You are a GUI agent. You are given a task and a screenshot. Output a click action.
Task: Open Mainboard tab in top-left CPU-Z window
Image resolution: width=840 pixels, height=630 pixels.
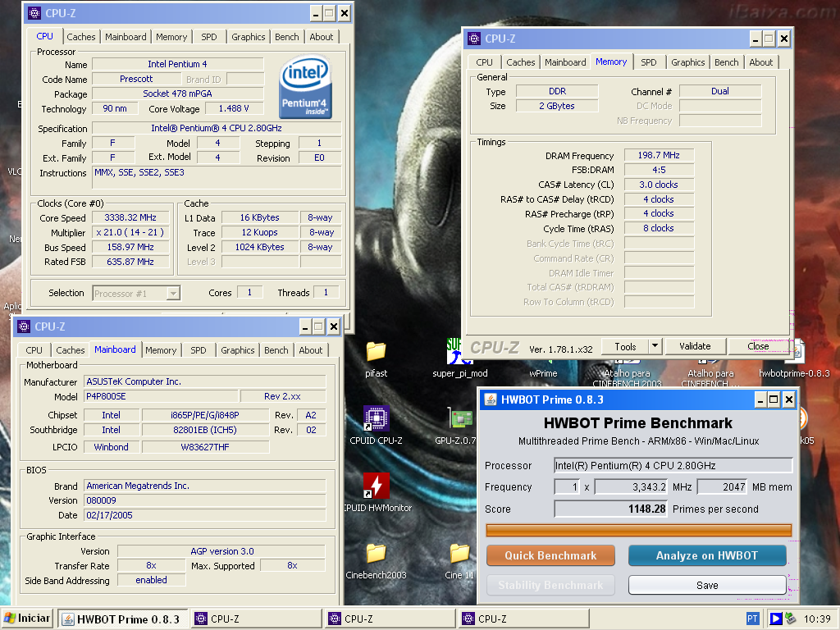pyautogui.click(x=126, y=37)
